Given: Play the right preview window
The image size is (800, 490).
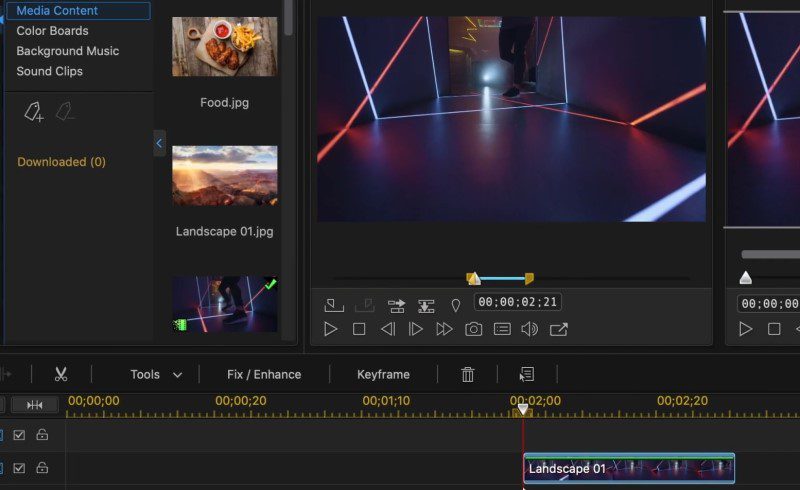Looking at the screenshot, I should [x=745, y=329].
